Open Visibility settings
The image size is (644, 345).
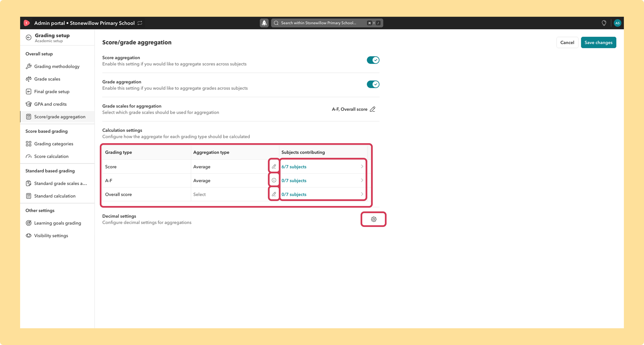(x=57, y=235)
